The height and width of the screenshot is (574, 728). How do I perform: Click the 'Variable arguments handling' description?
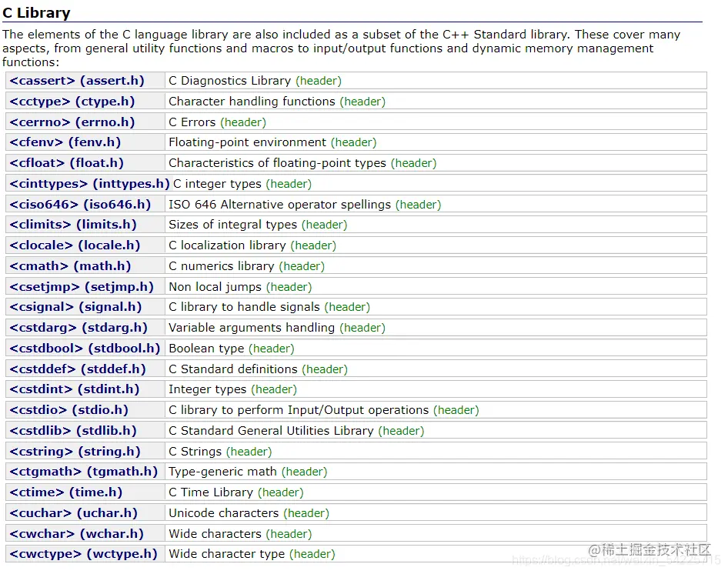(252, 328)
